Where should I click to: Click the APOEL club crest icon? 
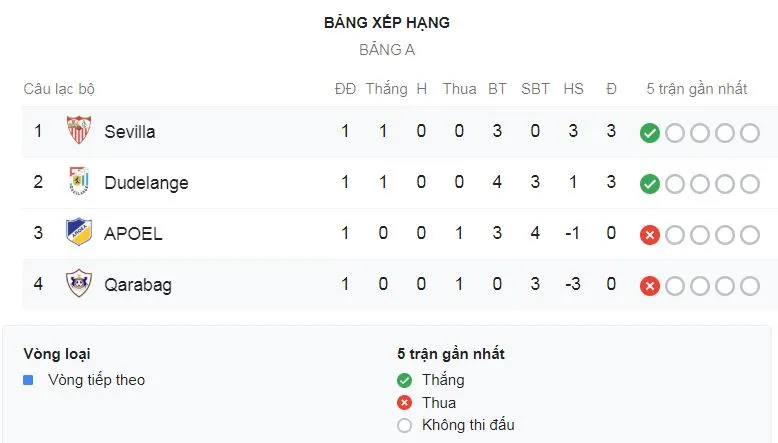78,233
